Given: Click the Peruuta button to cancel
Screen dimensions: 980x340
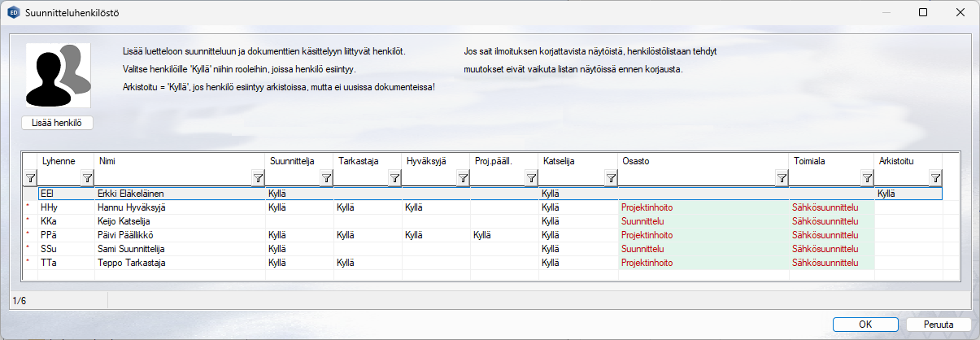Looking at the screenshot, I should 938,324.
